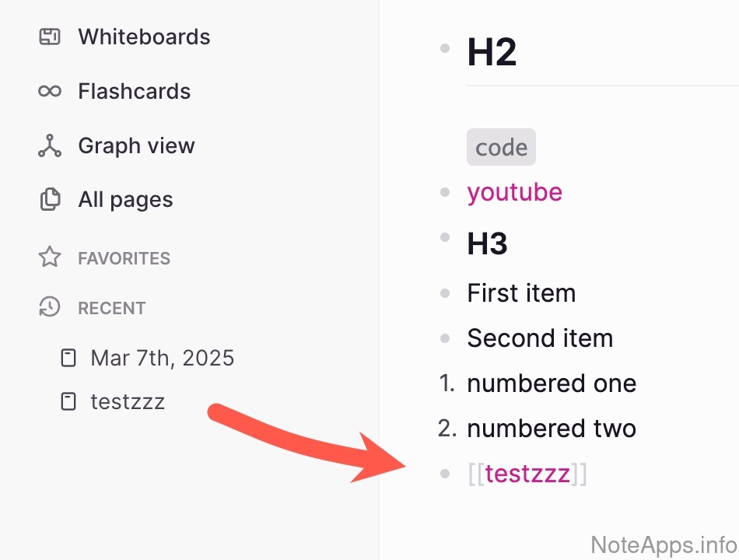The height and width of the screenshot is (560, 739).
Task: Click the Whiteboards icon in sidebar
Action: (x=50, y=37)
